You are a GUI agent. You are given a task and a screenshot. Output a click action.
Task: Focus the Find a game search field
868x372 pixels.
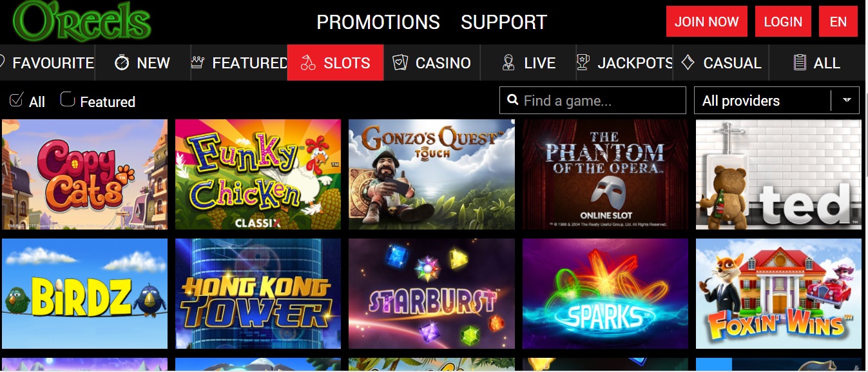593,101
